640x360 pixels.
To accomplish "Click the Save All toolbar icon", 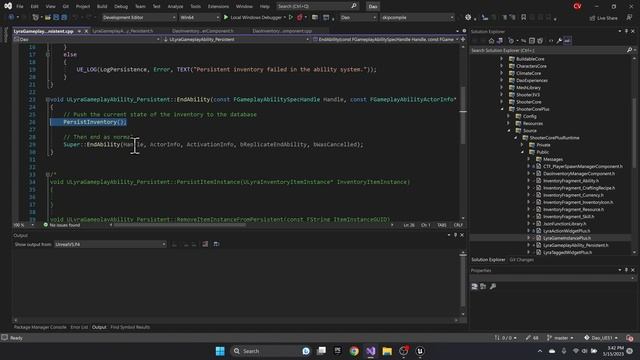I will coord(64,18).
